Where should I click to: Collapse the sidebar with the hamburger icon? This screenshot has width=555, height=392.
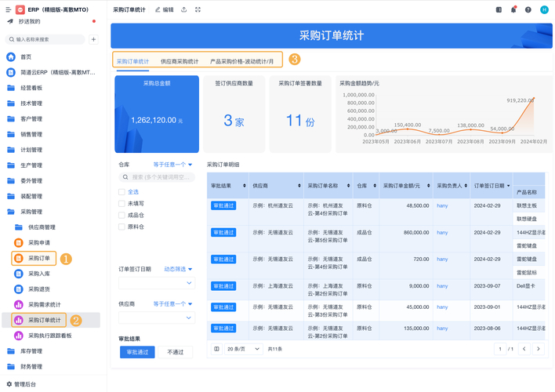coord(8,10)
